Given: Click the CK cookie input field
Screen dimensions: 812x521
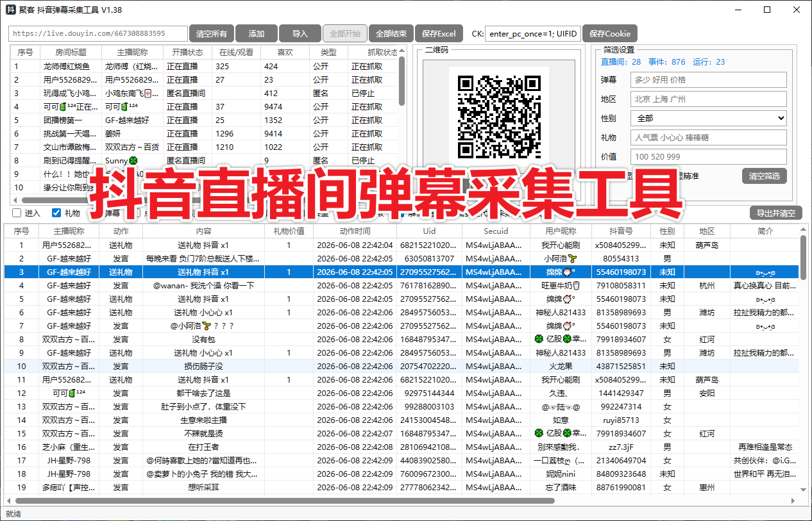Looking at the screenshot, I should click(x=532, y=33).
